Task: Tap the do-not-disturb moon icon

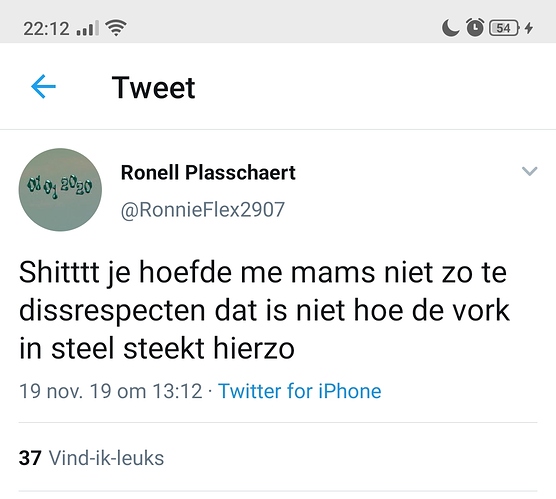Action: [x=450, y=28]
